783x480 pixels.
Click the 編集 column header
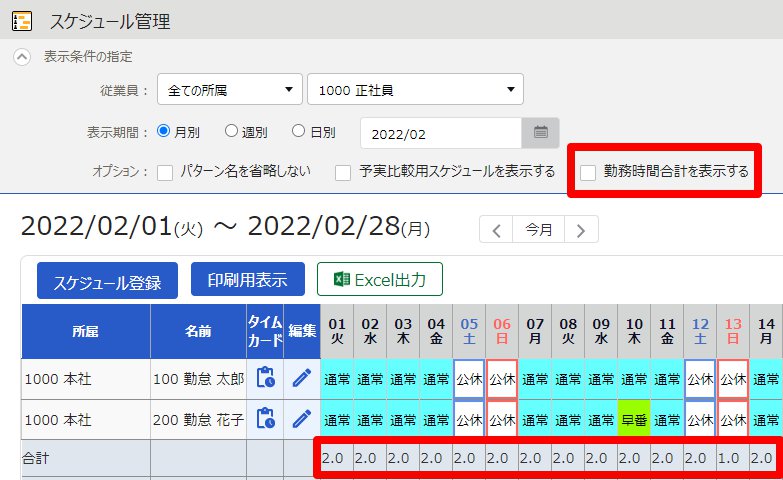pyautogui.click(x=302, y=331)
